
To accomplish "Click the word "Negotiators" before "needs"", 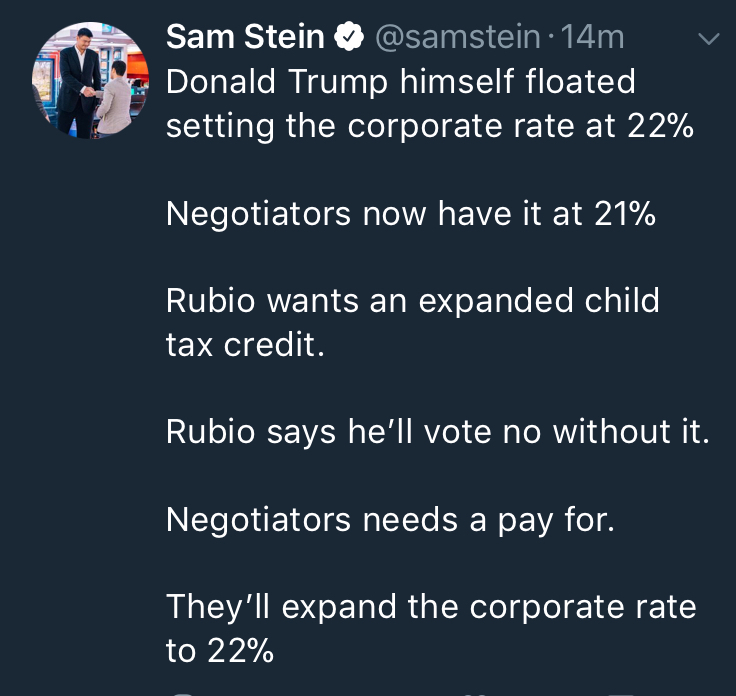I will pos(255,519).
